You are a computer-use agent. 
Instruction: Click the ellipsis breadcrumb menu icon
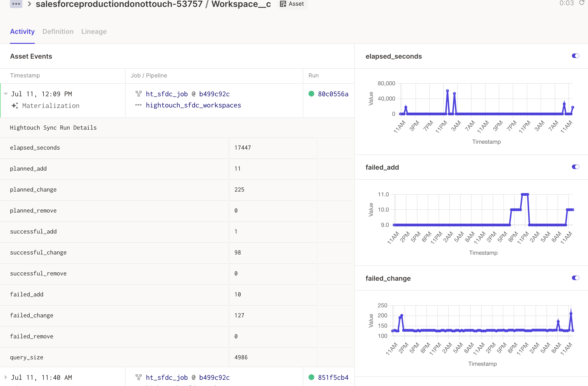click(x=16, y=4)
